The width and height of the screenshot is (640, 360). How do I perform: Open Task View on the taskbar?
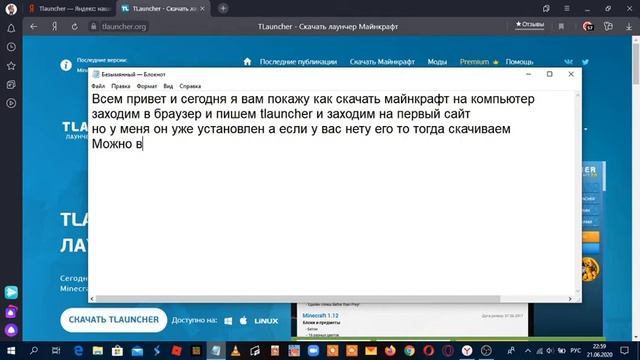click(x=56, y=351)
